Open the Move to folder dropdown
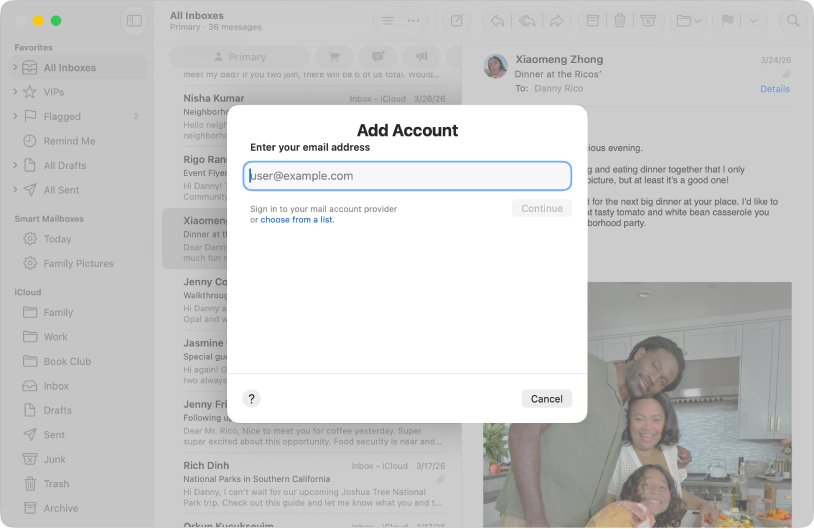This screenshot has height=529, width=814. 688,21
